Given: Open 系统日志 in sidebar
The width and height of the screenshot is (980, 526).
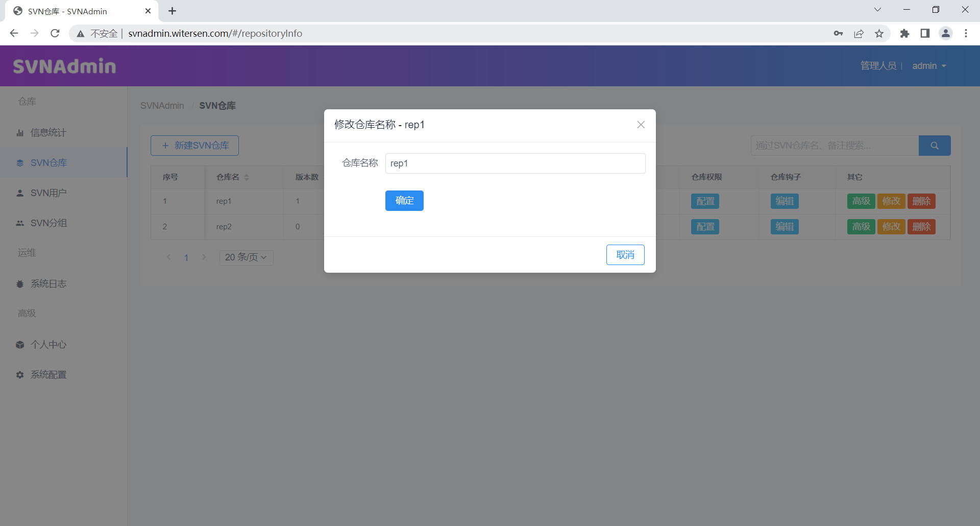Looking at the screenshot, I should [63, 284].
